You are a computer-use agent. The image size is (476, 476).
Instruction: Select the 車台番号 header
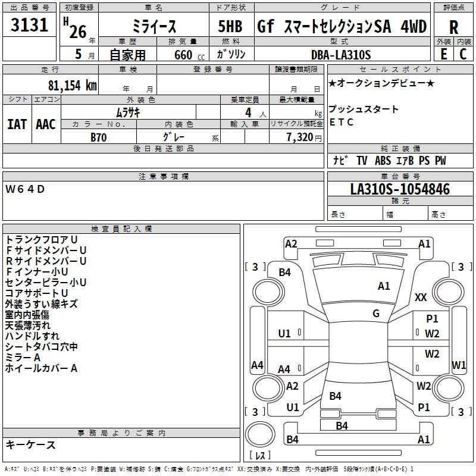point(400,176)
